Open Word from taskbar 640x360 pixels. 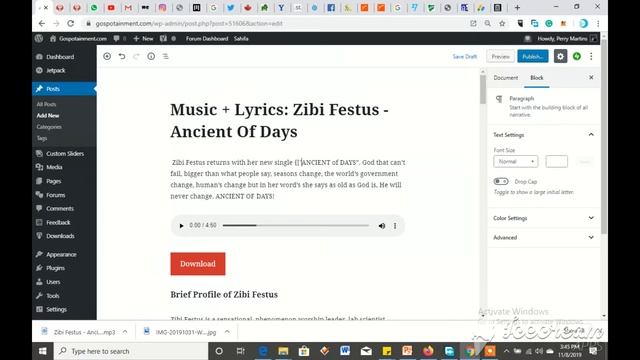coord(345,351)
